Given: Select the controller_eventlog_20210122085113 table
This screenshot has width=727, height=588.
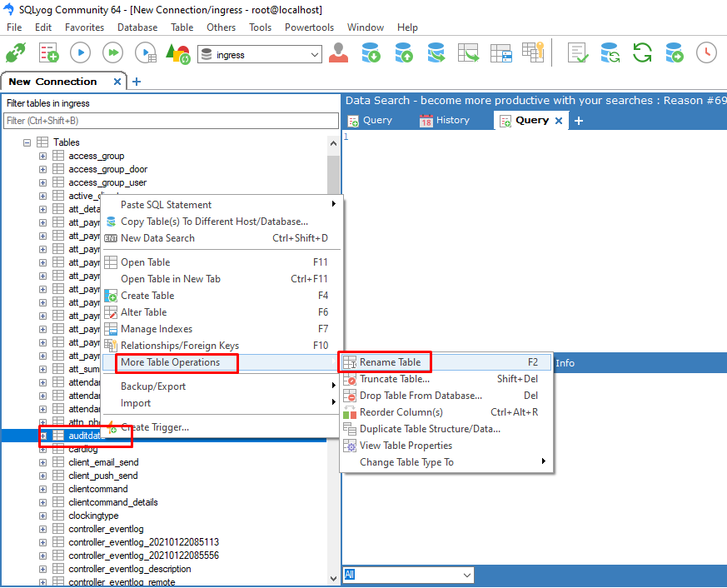Looking at the screenshot, I should pos(144,542).
